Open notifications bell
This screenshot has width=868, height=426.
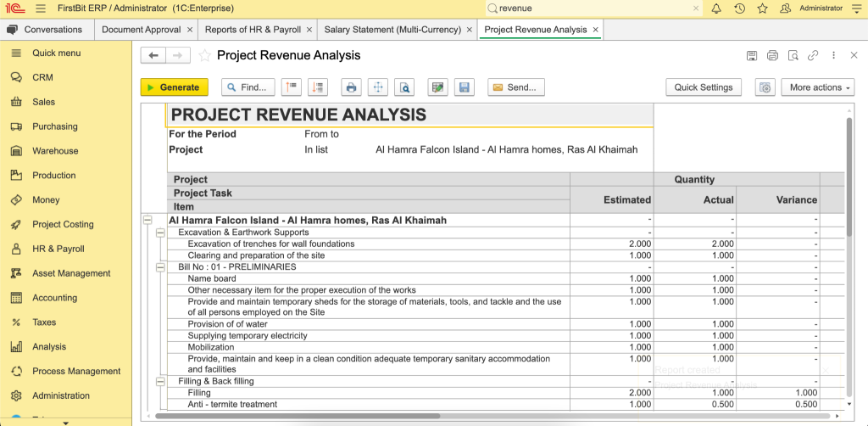[x=716, y=8]
